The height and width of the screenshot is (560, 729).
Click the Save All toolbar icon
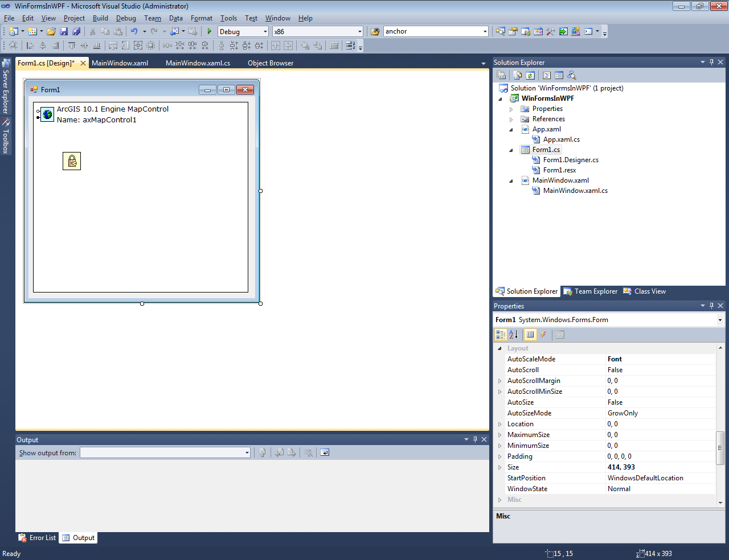(76, 31)
